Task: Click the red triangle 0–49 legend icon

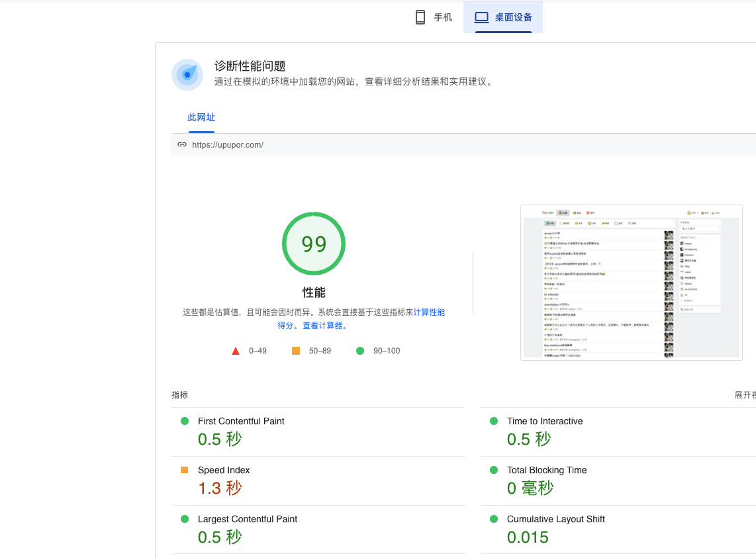Action: (x=236, y=351)
